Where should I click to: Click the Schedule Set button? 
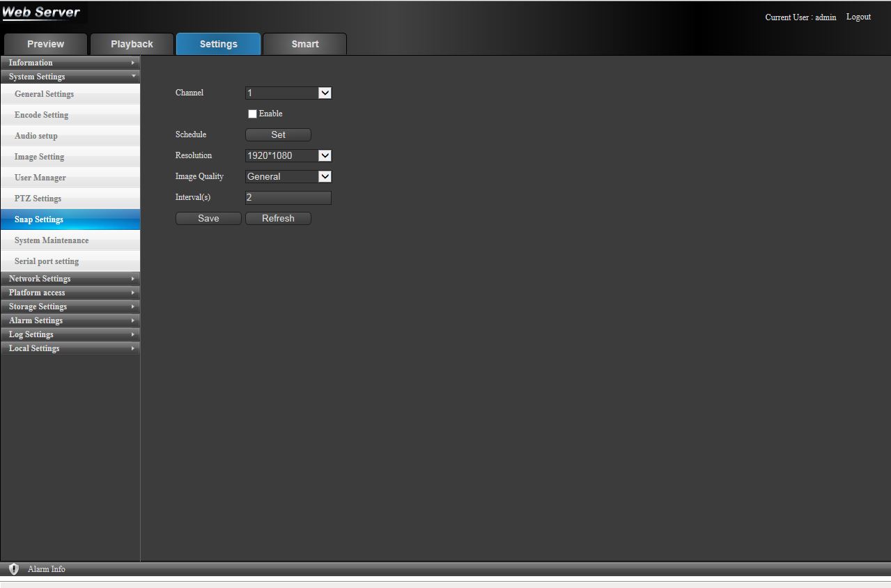click(278, 134)
